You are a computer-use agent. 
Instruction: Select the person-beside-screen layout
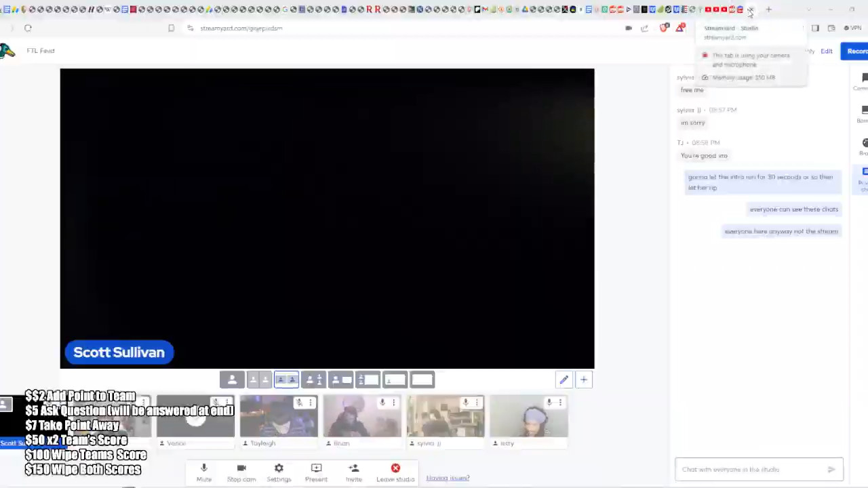pos(340,380)
